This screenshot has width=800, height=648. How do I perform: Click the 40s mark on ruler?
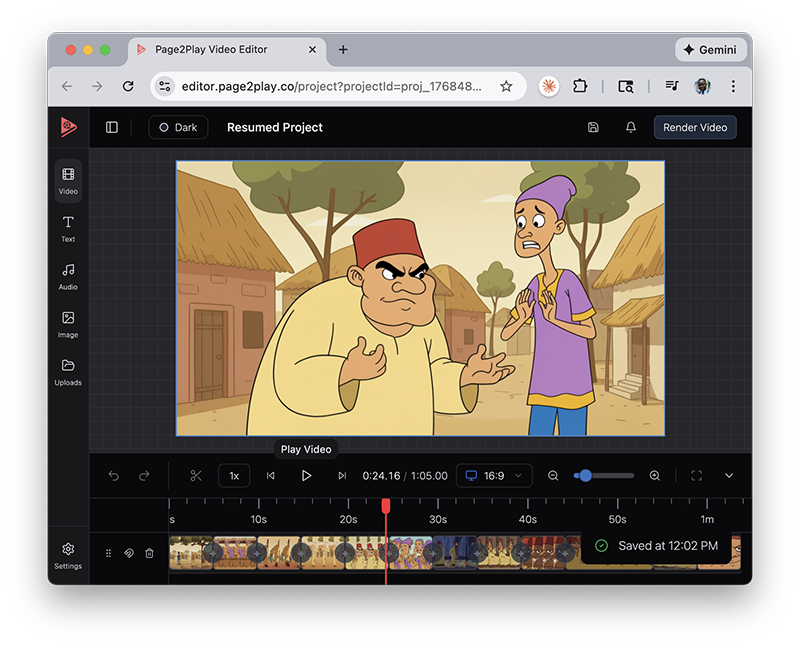click(x=528, y=519)
